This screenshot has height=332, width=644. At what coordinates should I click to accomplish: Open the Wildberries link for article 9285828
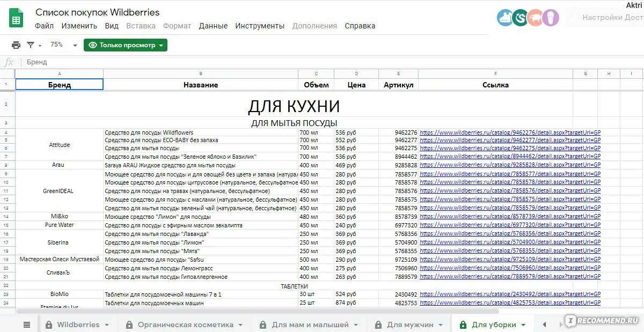[510, 165]
